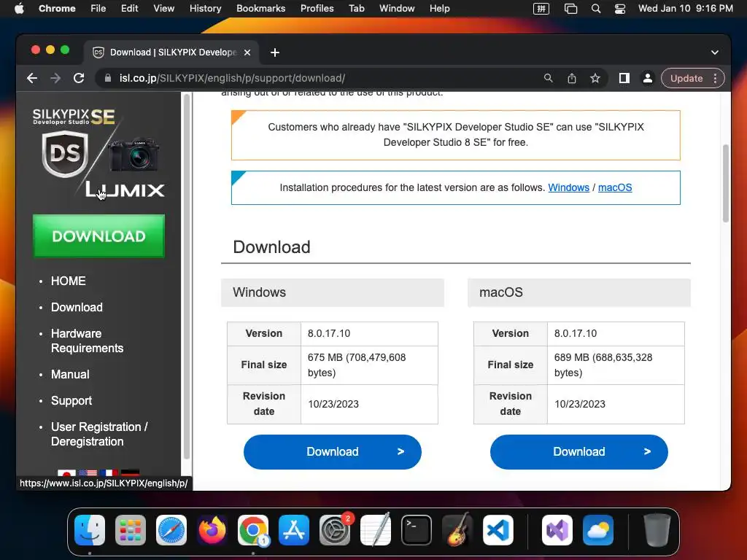Open the Chrome profile avatar icon
Screen dimensions: 747x560
click(x=648, y=78)
